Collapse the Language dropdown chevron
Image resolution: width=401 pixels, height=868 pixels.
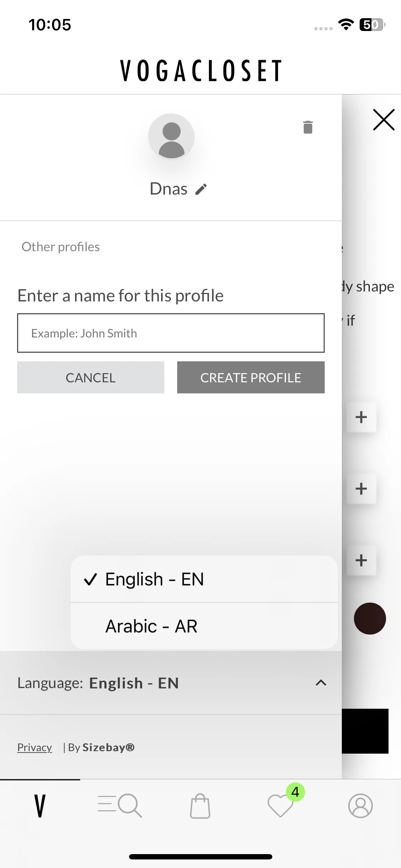[321, 683]
